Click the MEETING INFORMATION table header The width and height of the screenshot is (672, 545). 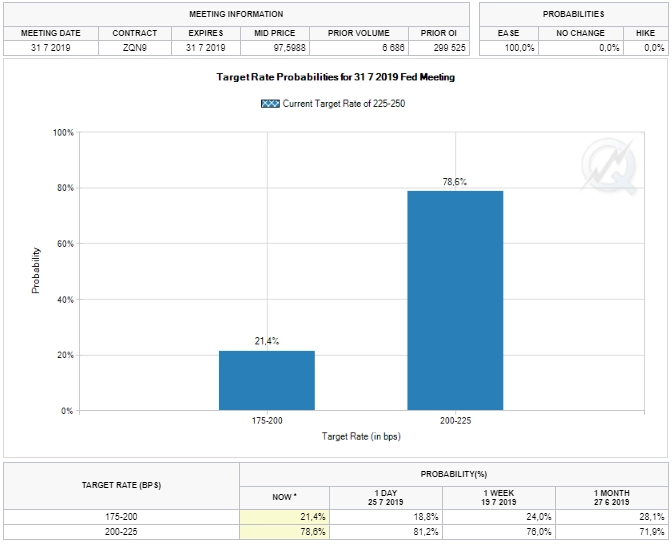point(236,14)
